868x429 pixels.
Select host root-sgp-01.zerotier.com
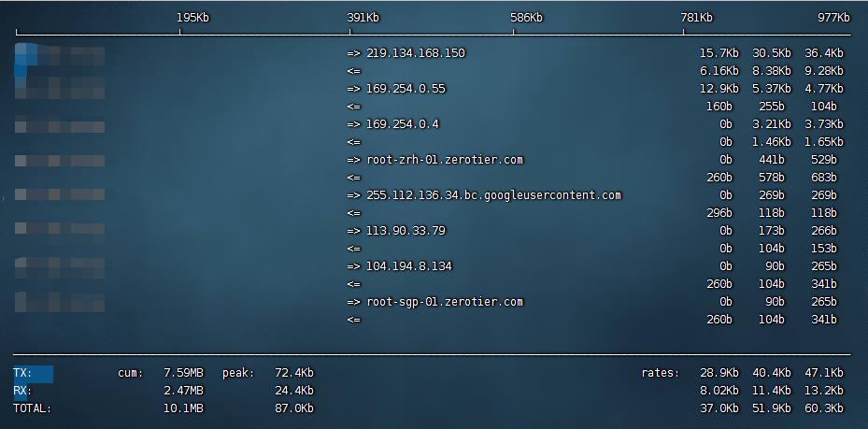point(445,302)
